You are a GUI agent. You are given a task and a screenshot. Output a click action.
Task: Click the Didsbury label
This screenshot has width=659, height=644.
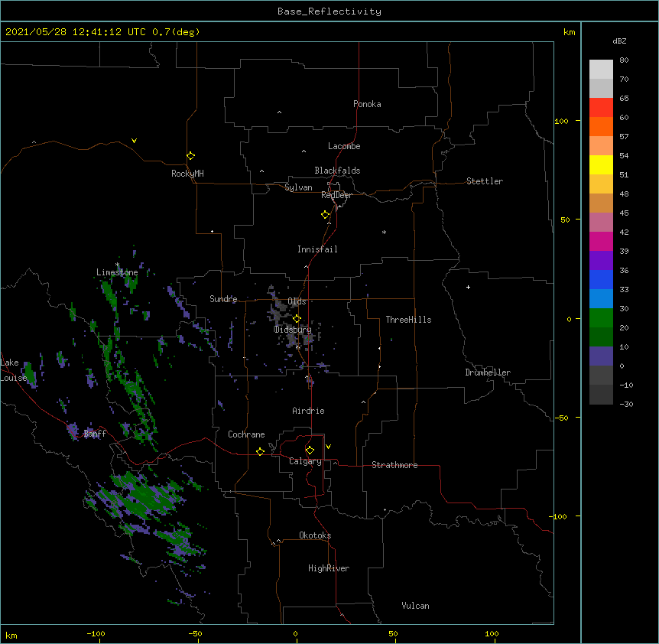pyautogui.click(x=293, y=330)
